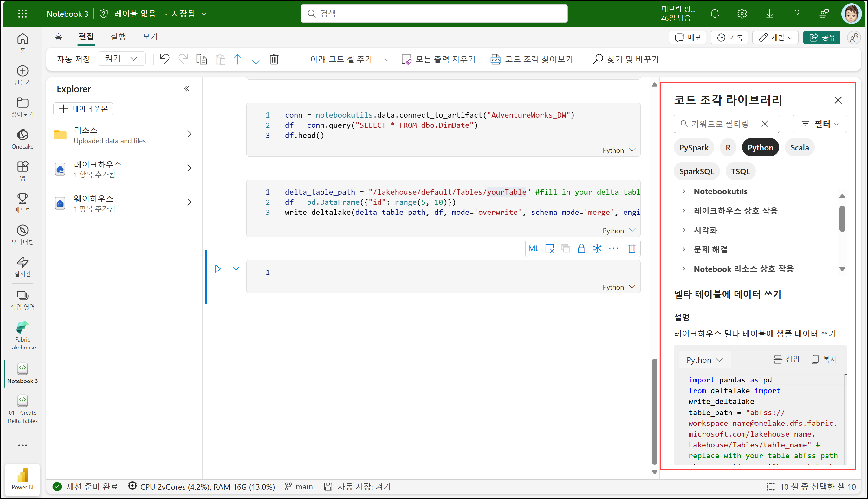This screenshot has height=499, width=868.
Task: Open OneLake in left sidebar
Action: tap(23, 138)
